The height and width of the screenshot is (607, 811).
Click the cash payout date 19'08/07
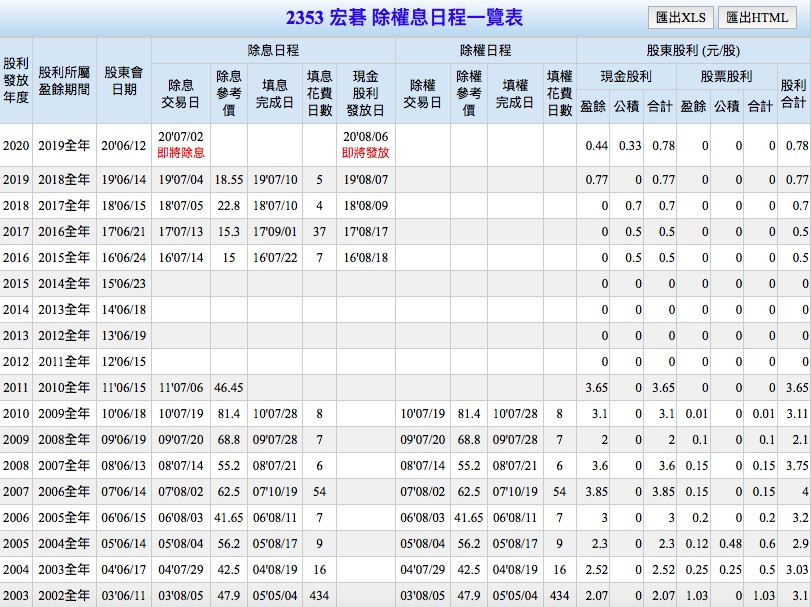coord(365,180)
